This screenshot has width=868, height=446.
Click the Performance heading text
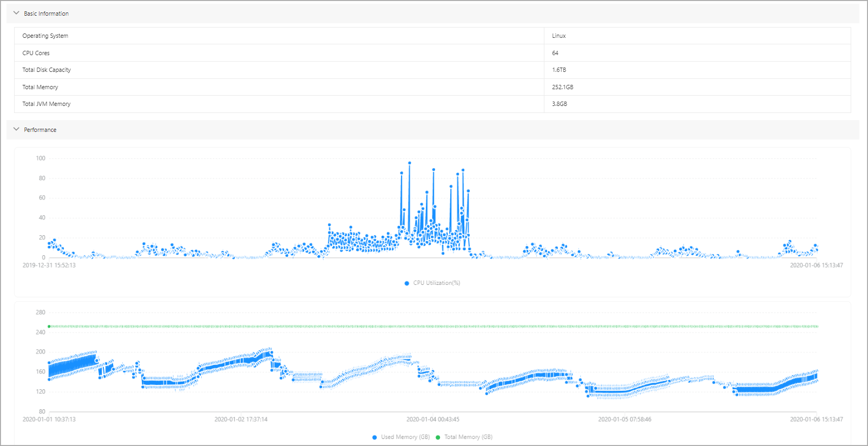tap(40, 130)
